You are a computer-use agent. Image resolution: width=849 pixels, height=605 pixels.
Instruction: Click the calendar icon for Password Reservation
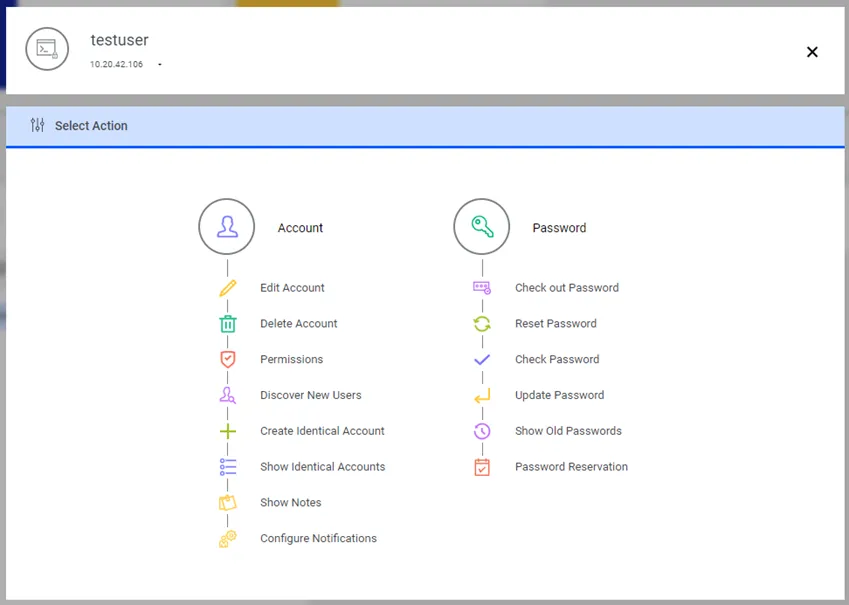coord(482,466)
